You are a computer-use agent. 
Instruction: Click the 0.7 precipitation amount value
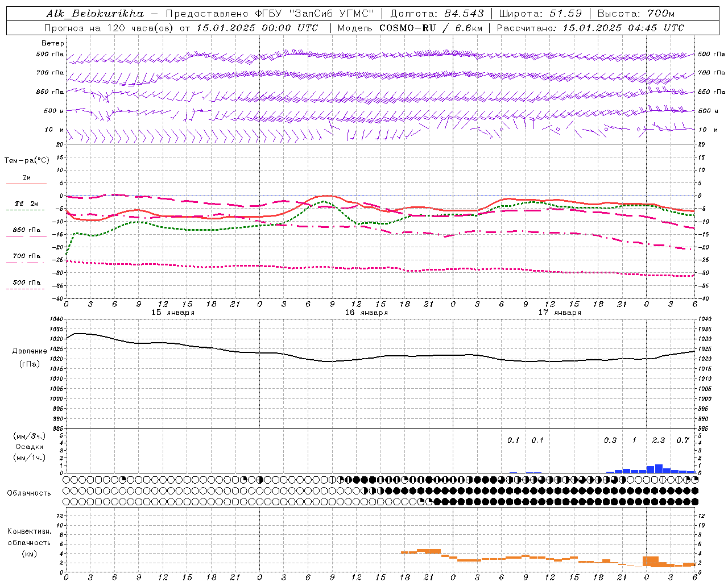tap(683, 440)
